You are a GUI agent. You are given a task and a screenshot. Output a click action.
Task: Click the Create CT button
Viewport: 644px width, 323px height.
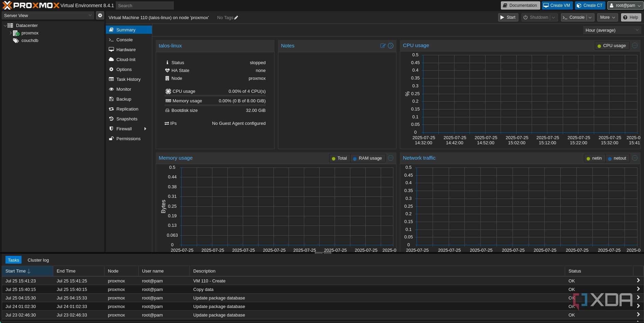(590, 5)
